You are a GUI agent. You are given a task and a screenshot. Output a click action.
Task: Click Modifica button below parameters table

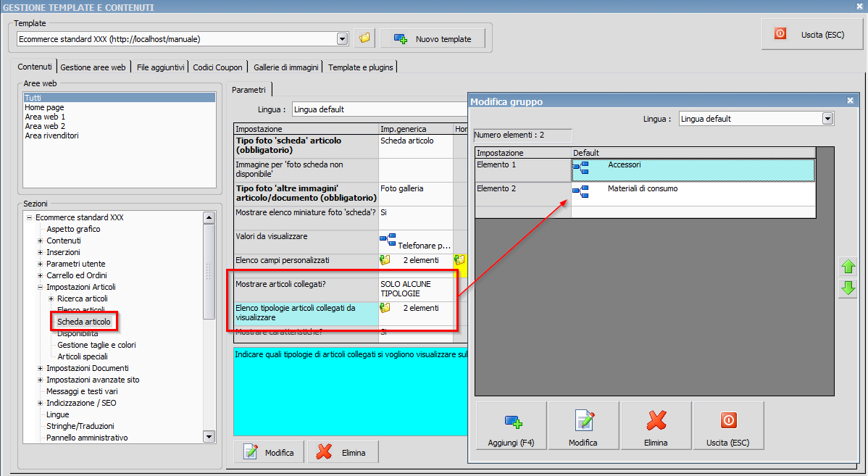[x=269, y=452]
